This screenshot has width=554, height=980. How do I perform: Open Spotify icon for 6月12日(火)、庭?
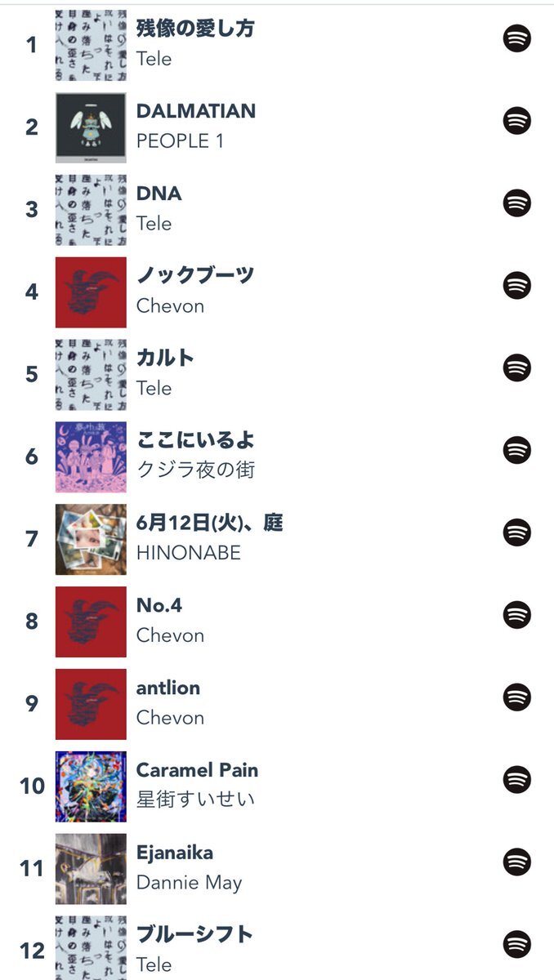(516, 532)
